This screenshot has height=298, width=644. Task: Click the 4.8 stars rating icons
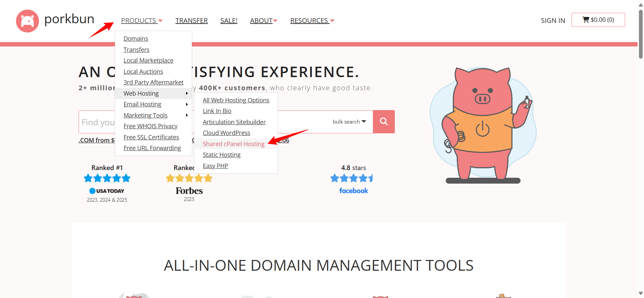(352, 178)
